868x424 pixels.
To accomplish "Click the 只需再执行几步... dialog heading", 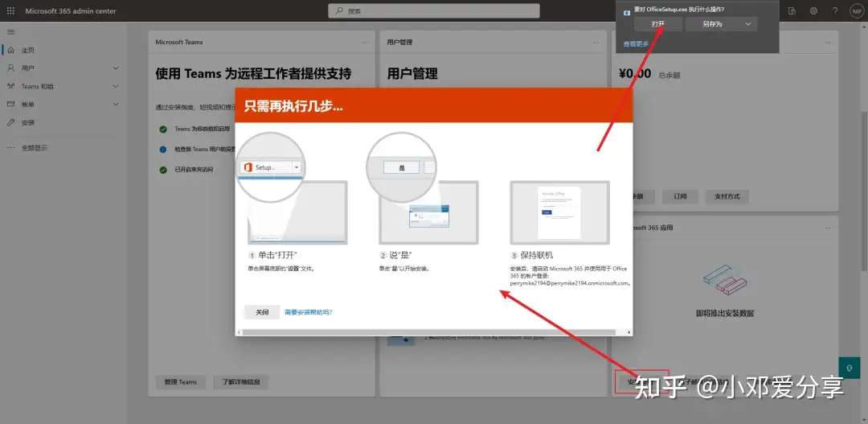I will point(293,106).
